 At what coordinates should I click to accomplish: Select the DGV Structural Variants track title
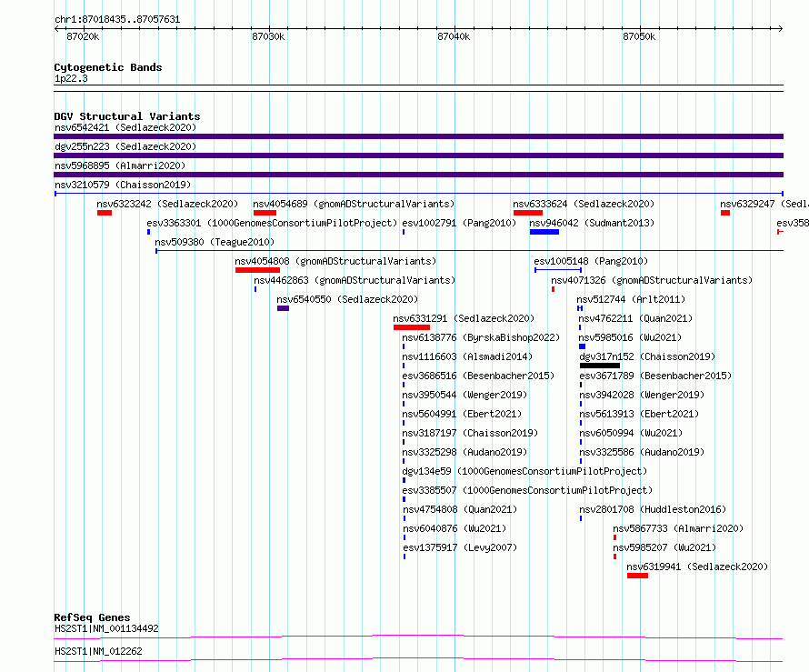[x=127, y=116]
